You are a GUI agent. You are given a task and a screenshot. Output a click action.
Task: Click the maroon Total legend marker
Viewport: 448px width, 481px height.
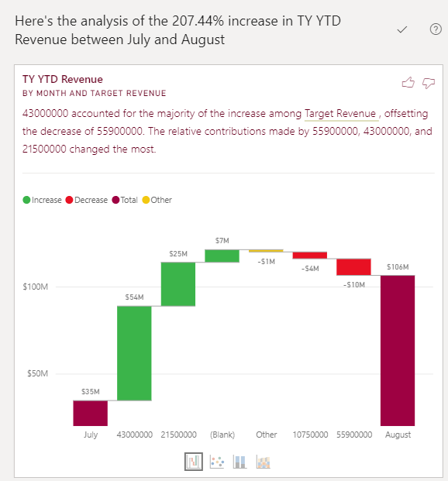coord(115,200)
